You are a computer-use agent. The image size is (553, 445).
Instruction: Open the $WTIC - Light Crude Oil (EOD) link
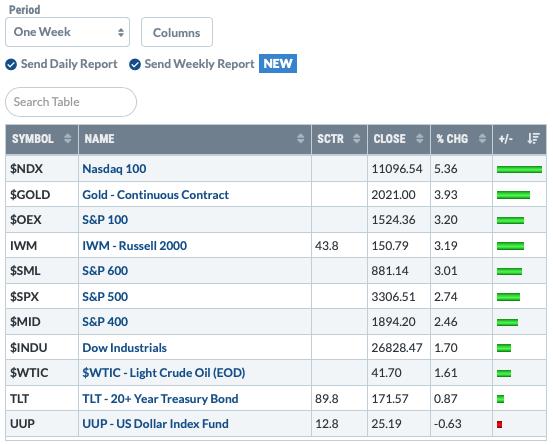pos(164,373)
